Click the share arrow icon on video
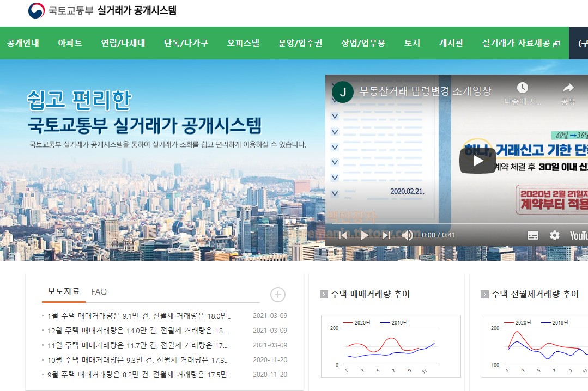Image resolution: width=588 pixels, height=391 pixels. [568, 88]
